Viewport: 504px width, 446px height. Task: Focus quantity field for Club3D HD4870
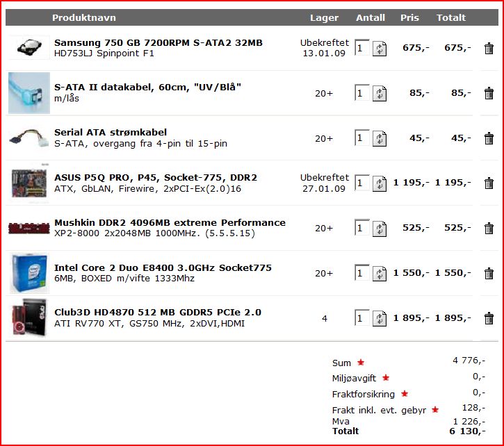point(362,317)
